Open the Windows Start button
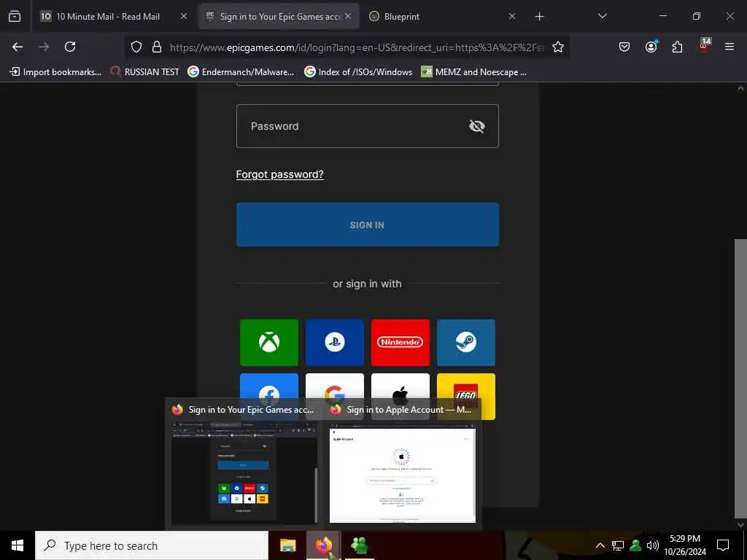This screenshot has width=747, height=560. 18,545
